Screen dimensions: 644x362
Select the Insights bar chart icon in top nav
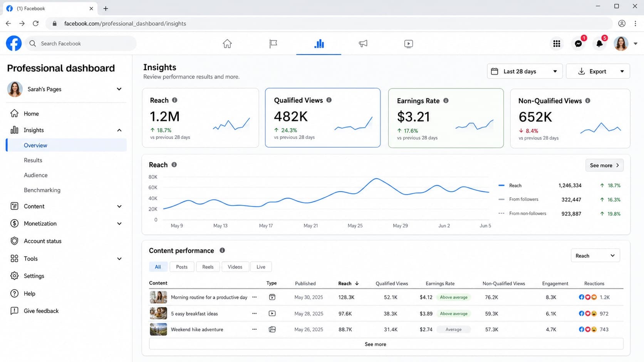click(x=319, y=44)
